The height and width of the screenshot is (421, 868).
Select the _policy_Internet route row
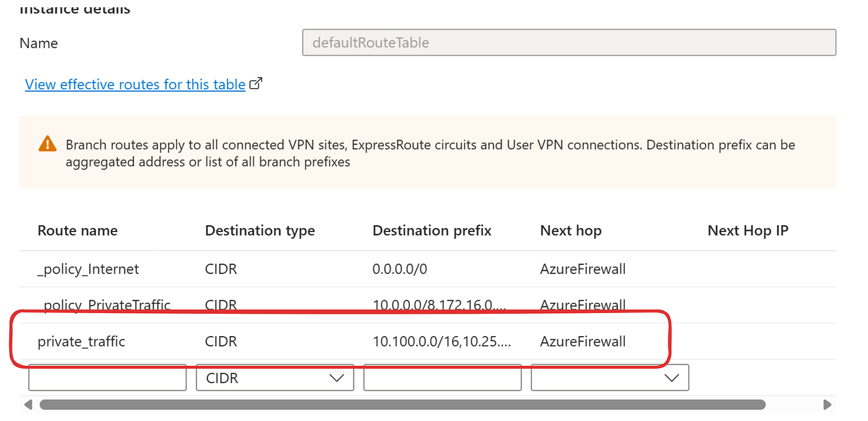[x=428, y=269]
